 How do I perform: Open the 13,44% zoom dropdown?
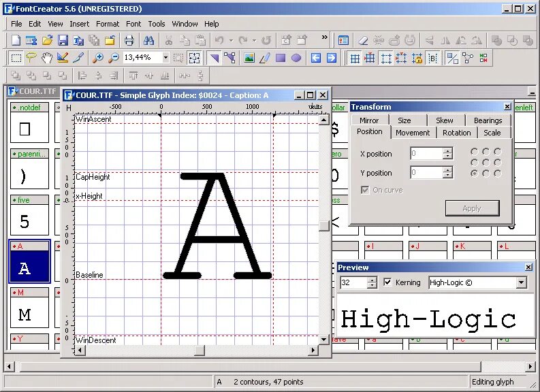pyautogui.click(x=165, y=57)
